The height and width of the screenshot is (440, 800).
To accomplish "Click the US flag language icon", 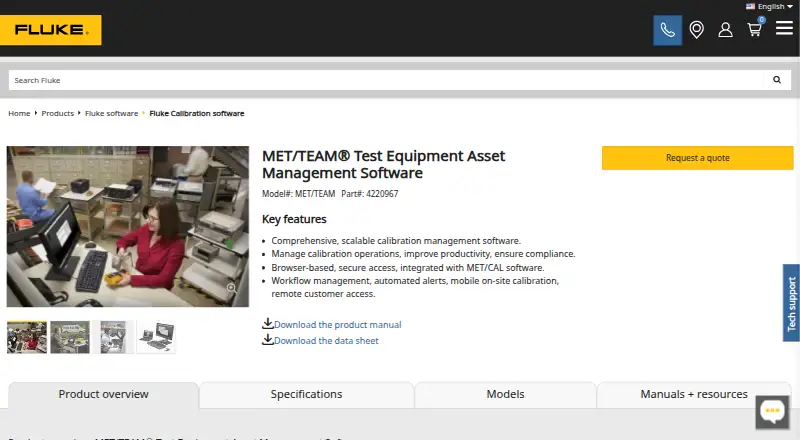I will 750,7.
